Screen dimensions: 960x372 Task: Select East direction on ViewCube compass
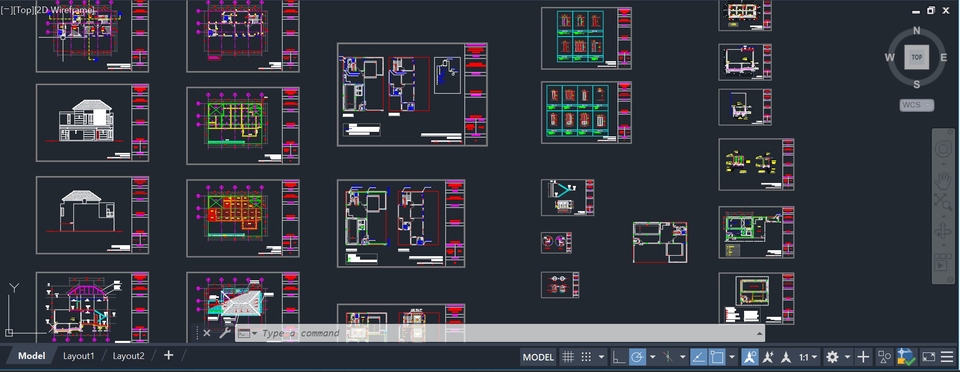(943, 58)
